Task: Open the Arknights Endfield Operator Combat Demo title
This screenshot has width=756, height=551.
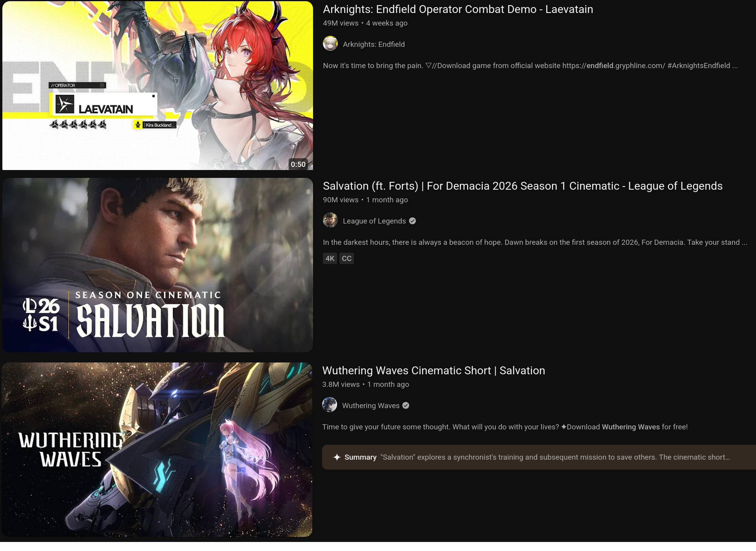Action: tap(458, 9)
